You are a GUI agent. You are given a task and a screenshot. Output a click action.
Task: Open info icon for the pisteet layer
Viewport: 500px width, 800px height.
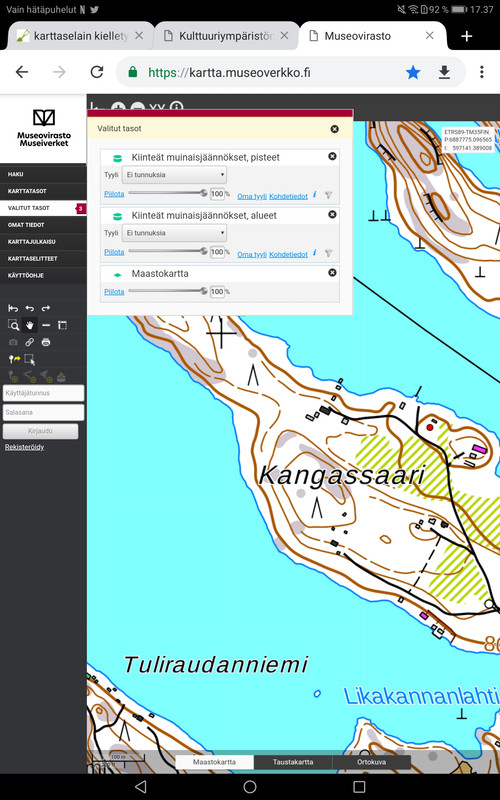[x=315, y=194]
